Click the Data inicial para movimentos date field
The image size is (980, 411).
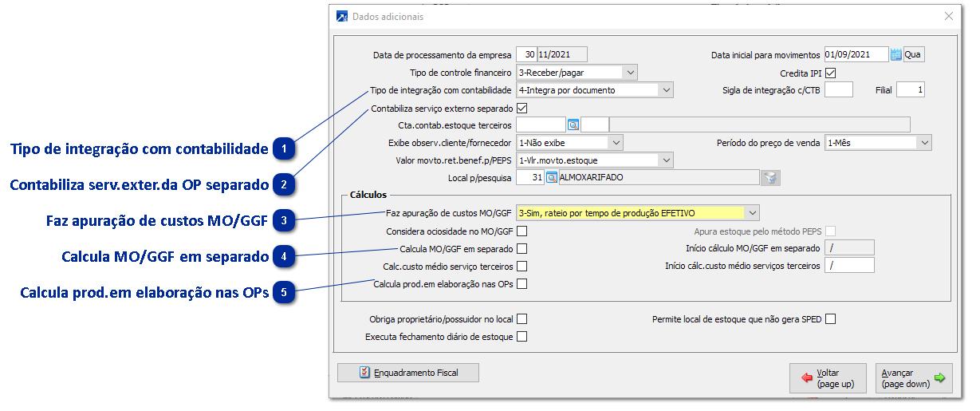tap(856, 55)
